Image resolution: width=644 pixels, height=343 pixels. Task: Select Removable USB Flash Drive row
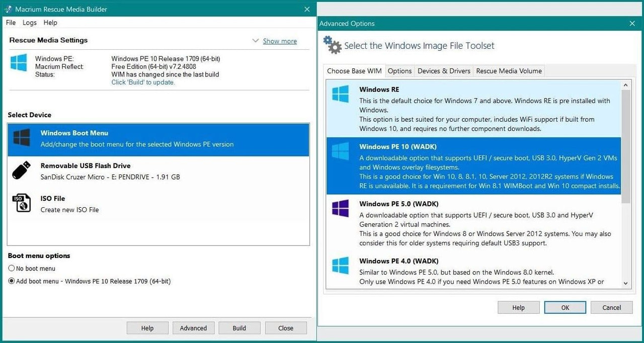pyautogui.click(x=158, y=171)
